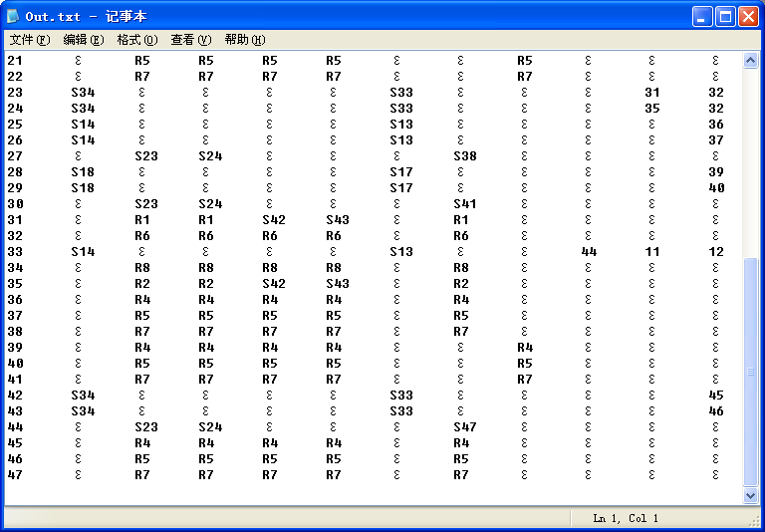Click the Out.txt - 记事本 title text
765x532 pixels.
coord(86,17)
